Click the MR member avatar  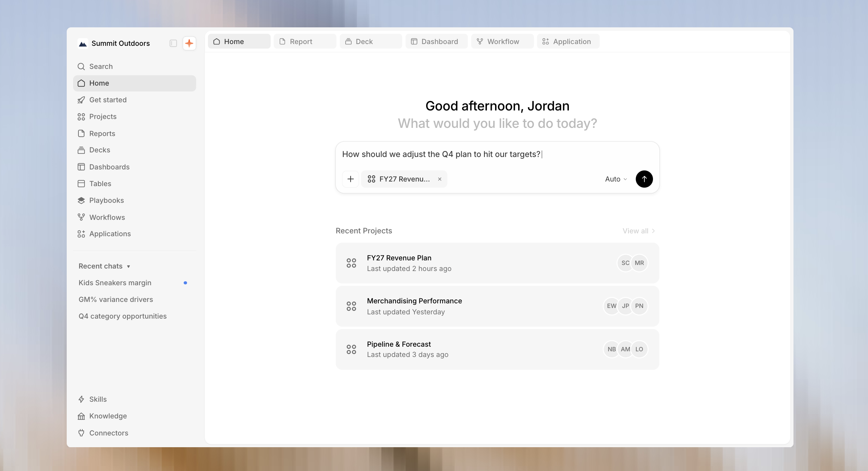tap(639, 263)
